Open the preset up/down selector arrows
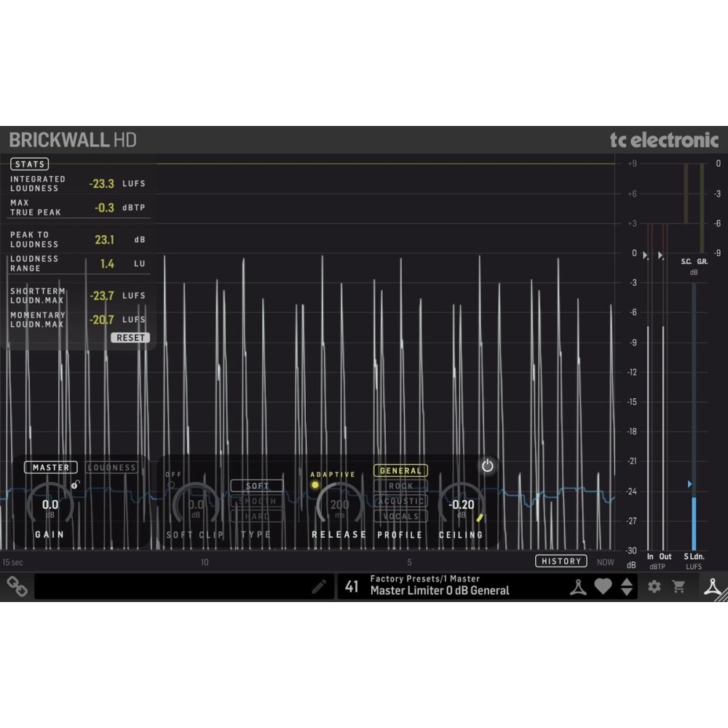Image resolution: width=728 pixels, height=728 pixels. [x=626, y=585]
